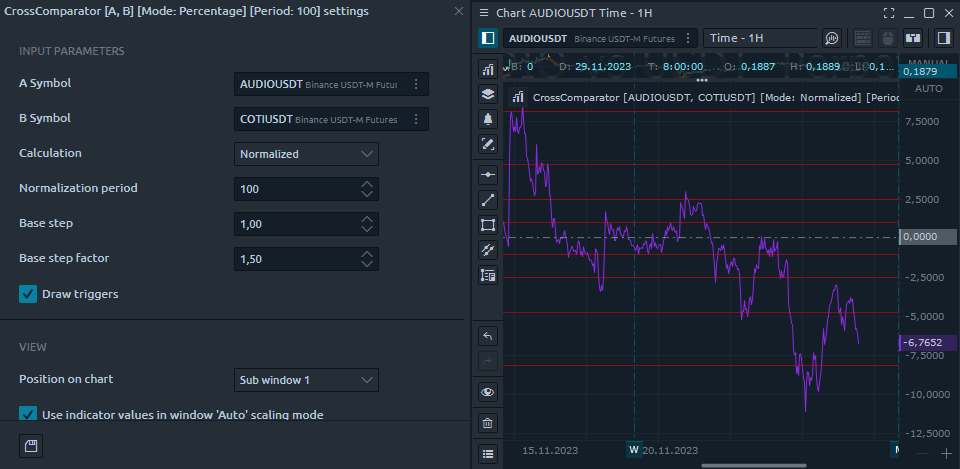Open the layers icon in left toolbar
The height and width of the screenshot is (469, 960).
point(488,94)
